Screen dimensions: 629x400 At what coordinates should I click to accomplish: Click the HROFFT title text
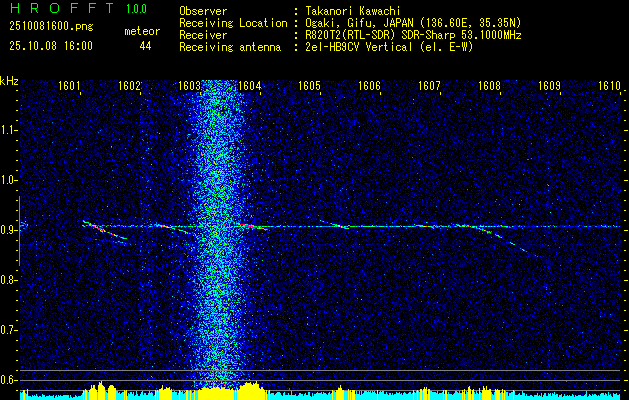click(x=62, y=8)
